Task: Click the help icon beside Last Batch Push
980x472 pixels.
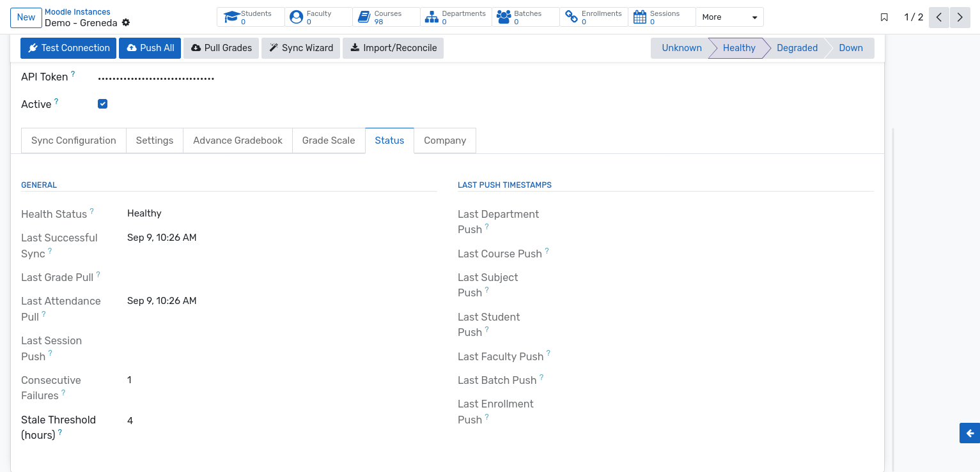Action: [541, 377]
